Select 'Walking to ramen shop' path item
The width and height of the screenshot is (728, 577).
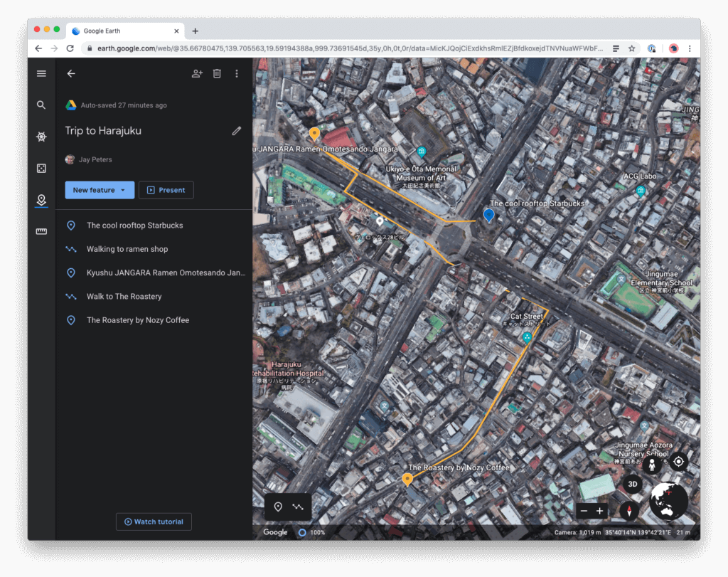pyautogui.click(x=127, y=249)
